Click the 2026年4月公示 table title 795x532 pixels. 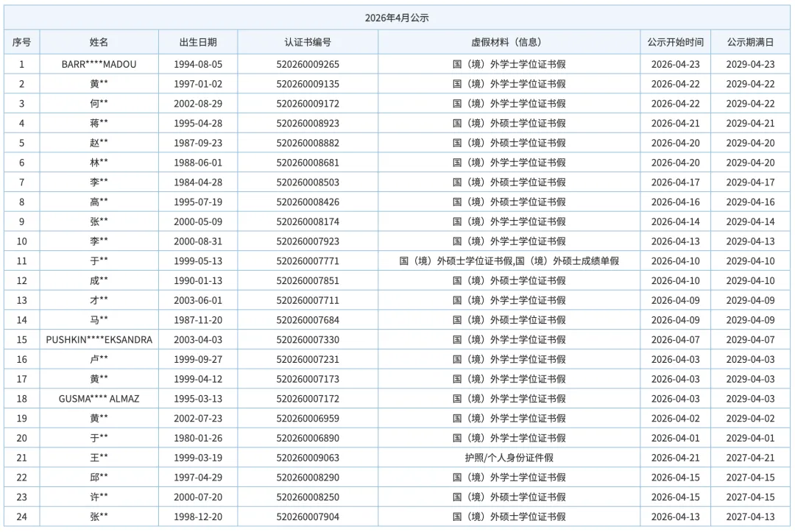[x=397, y=18]
